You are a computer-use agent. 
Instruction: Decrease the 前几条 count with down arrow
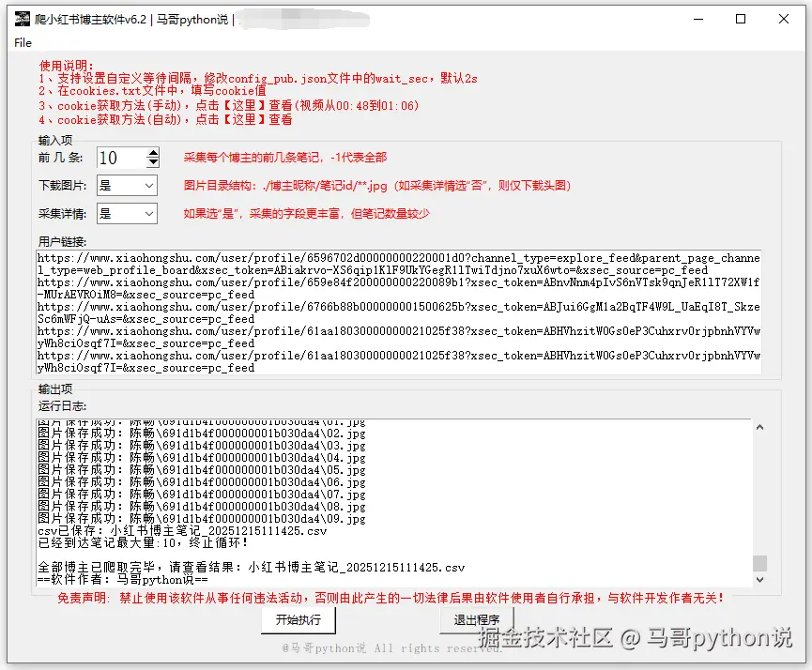(x=152, y=162)
